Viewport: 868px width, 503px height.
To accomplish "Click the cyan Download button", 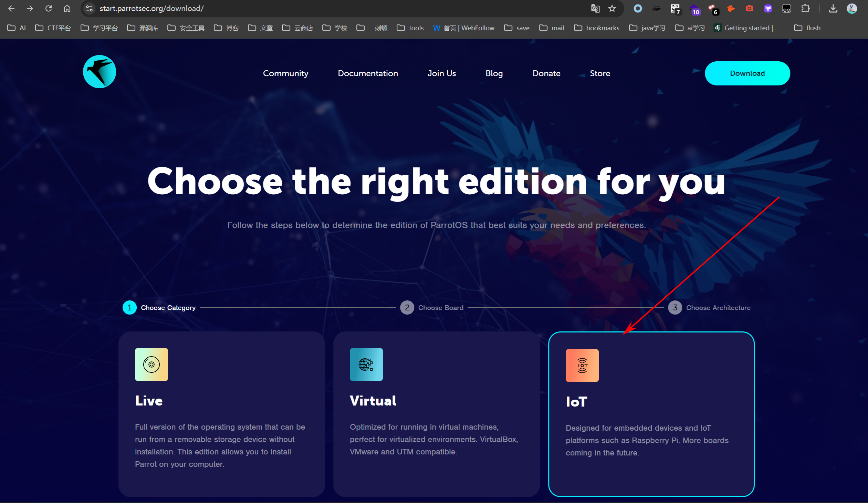I will (x=747, y=73).
